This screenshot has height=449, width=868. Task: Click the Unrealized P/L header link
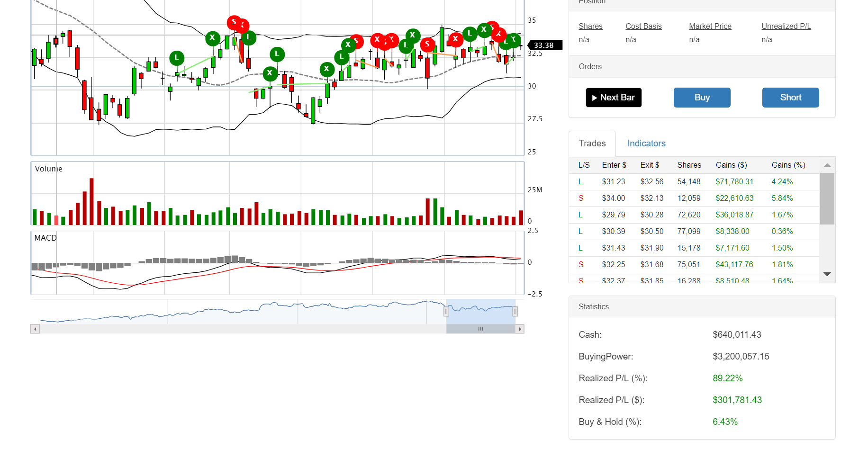[x=786, y=27]
